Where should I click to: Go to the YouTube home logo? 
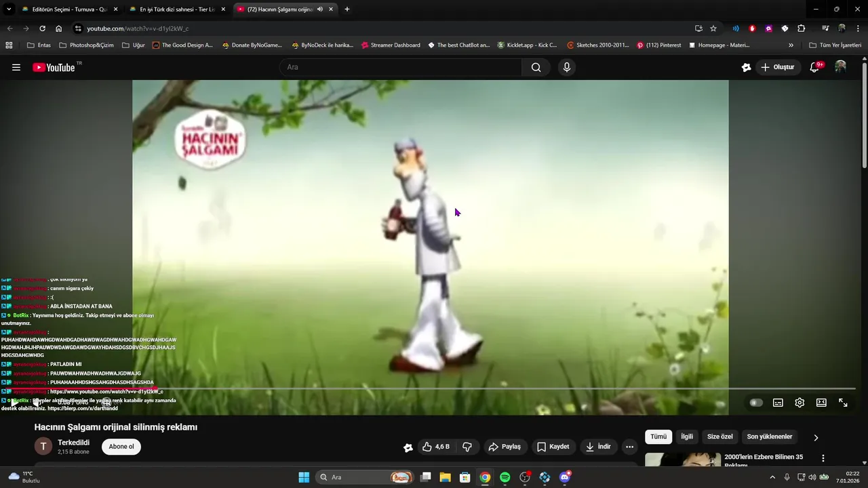coord(54,67)
